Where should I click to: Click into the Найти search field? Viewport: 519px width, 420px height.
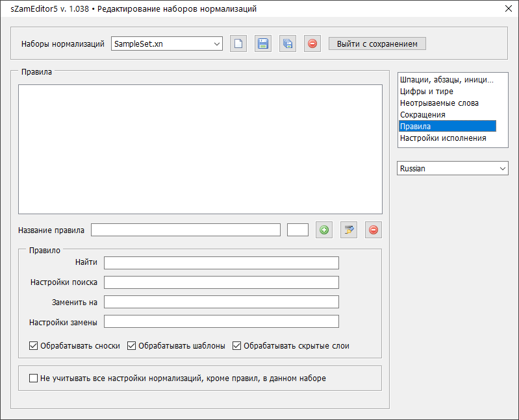click(222, 263)
